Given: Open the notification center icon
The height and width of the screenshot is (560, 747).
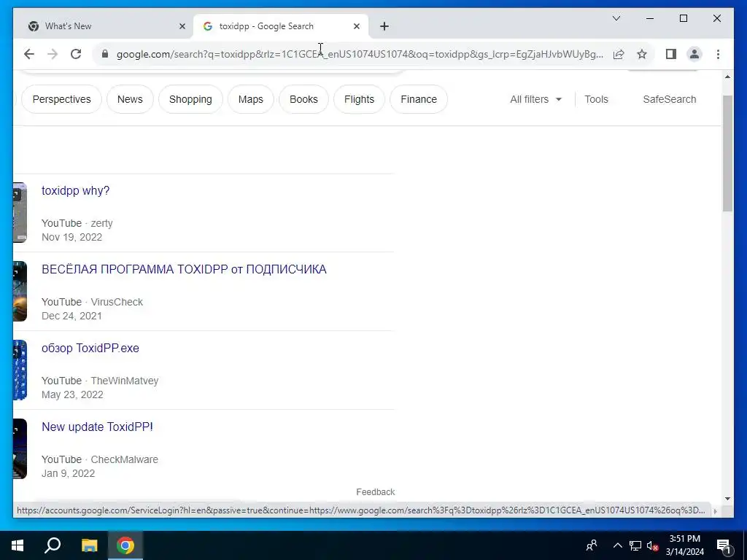Looking at the screenshot, I should click(x=724, y=545).
